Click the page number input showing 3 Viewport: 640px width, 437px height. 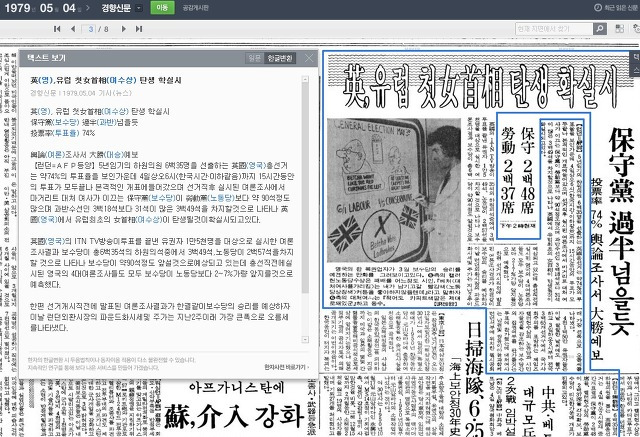[89, 29]
